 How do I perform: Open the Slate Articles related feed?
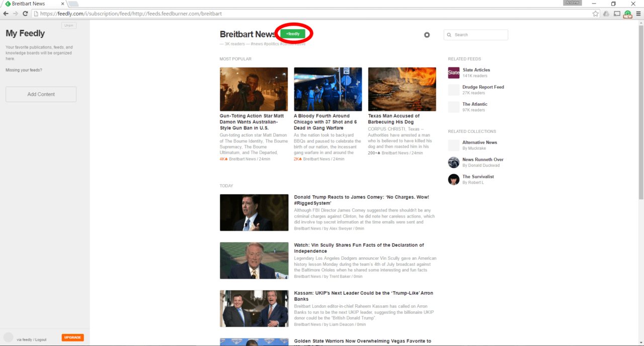476,70
